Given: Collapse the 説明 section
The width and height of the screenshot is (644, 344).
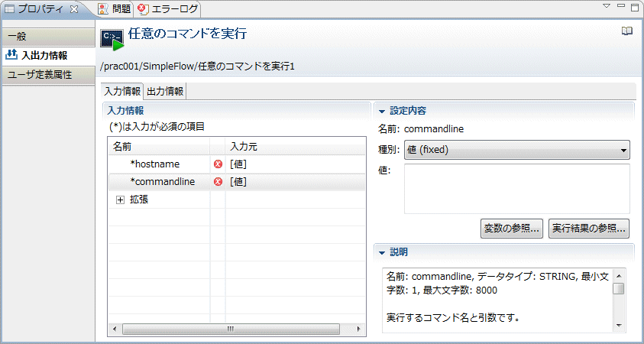Looking at the screenshot, I should click(383, 252).
